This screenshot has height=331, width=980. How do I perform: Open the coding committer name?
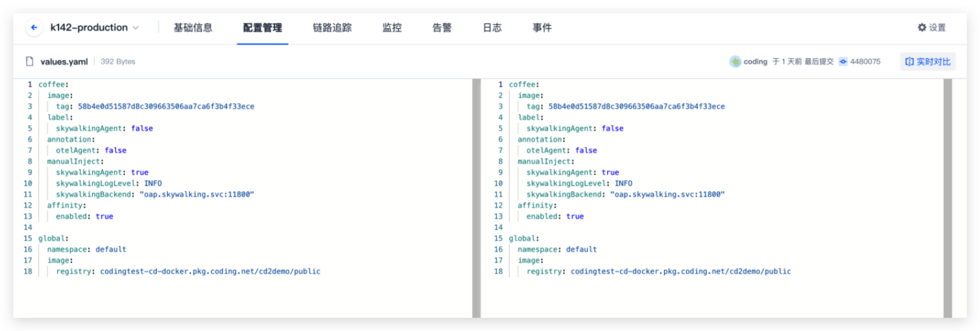pyautogui.click(x=755, y=61)
